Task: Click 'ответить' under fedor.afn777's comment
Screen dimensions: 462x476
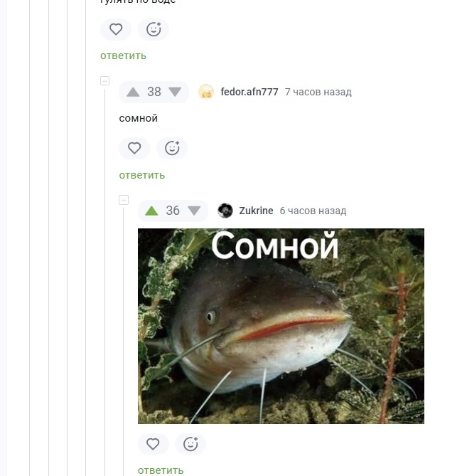Action: [x=142, y=175]
